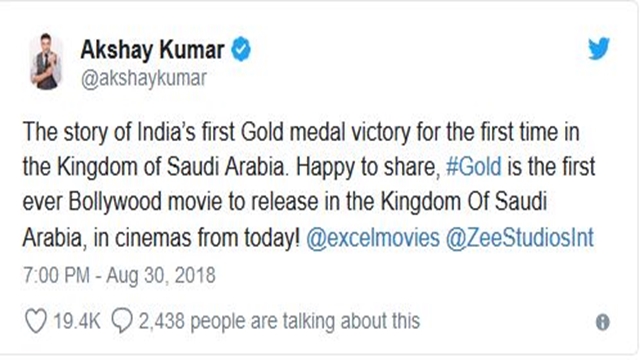The image size is (640, 360).
Task: Follow the #Gold hashtag link
Action: pos(473,167)
